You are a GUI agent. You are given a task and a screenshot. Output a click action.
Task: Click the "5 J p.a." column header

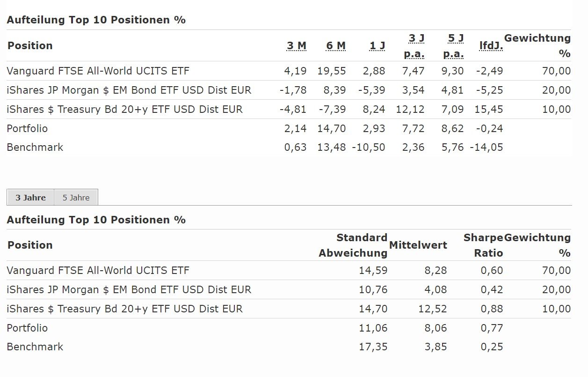454,45
